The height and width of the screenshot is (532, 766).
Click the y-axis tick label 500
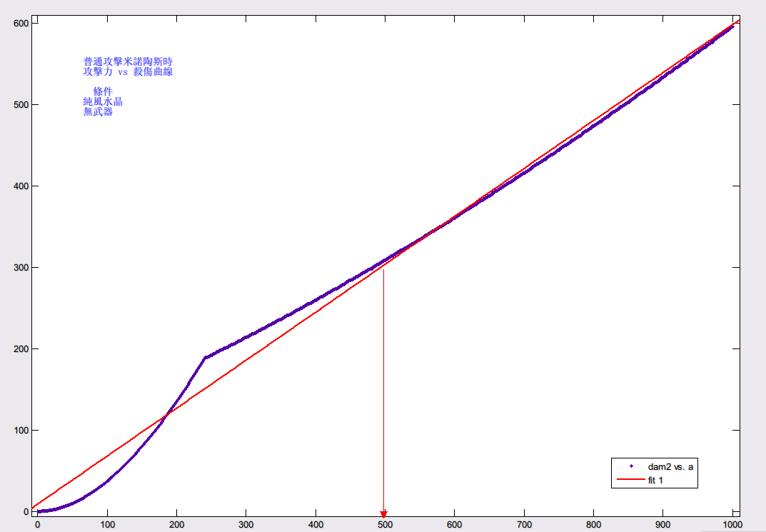(20, 105)
